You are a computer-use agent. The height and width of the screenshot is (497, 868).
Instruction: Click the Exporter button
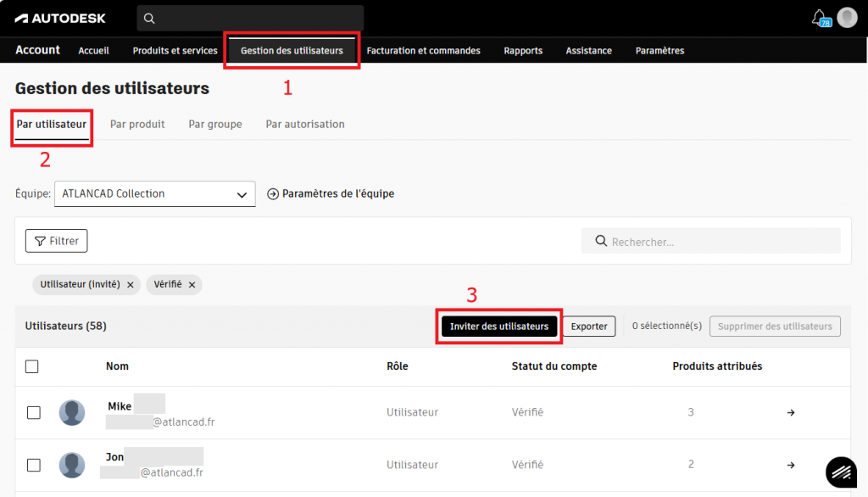[x=589, y=327]
